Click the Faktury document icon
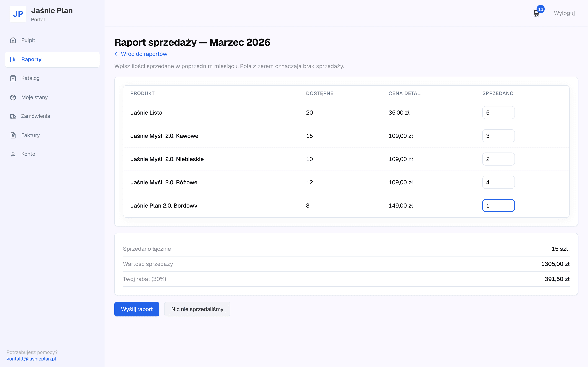 (x=13, y=135)
